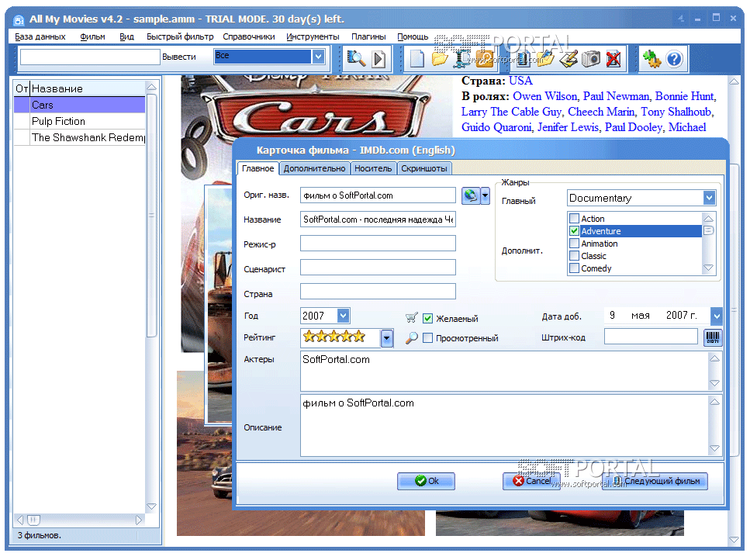Click into the Режис-р input field

(378, 243)
